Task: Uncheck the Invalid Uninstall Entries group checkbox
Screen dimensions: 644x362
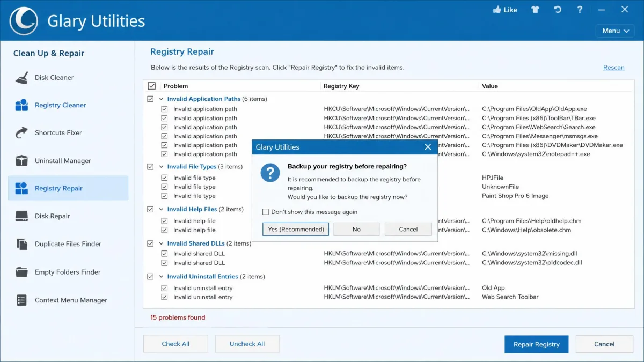Action: click(150, 277)
